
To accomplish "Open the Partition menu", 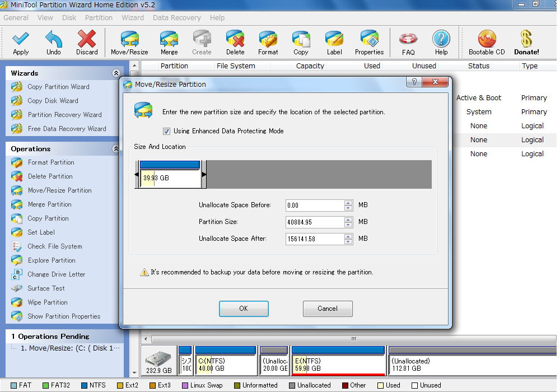I will 99,17.
